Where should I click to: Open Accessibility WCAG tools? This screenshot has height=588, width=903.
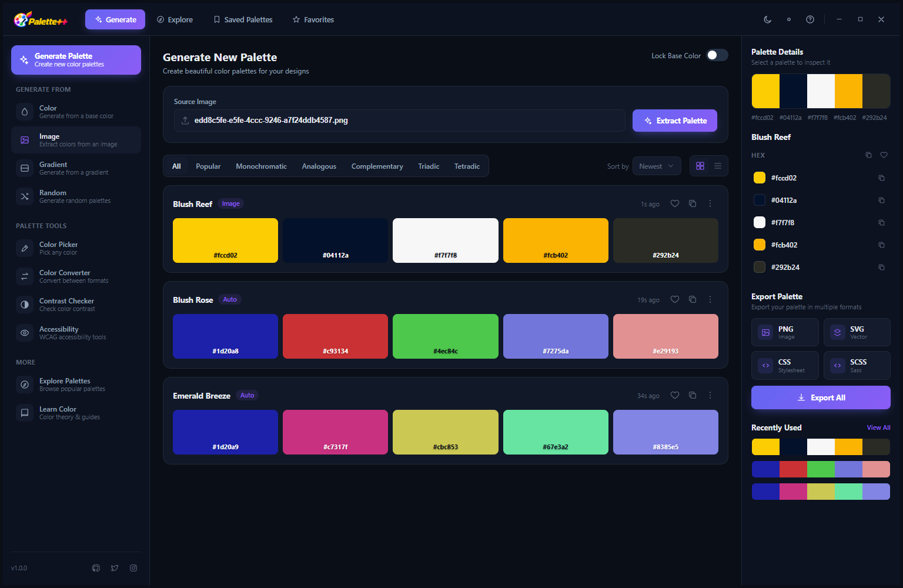[x=76, y=333]
